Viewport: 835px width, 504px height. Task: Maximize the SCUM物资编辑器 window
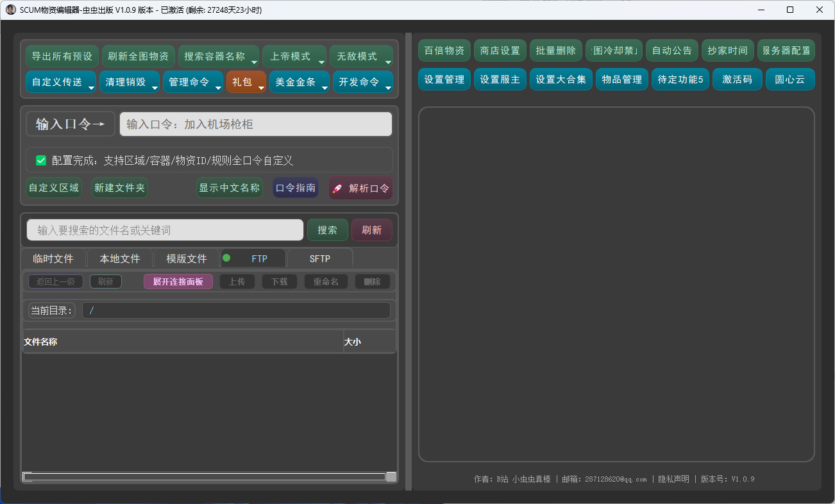point(790,10)
